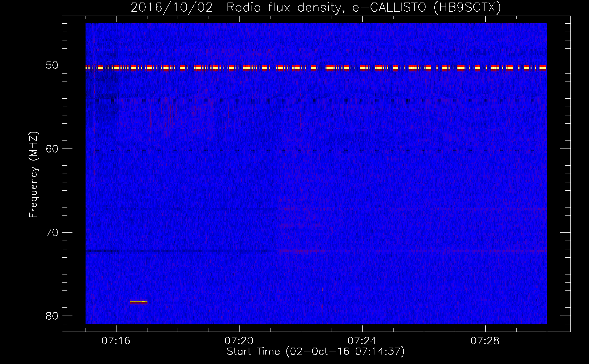Image resolution: width=589 pixels, height=364 pixels.
Task: Click the 07:28 time tick label
Action: (x=485, y=341)
